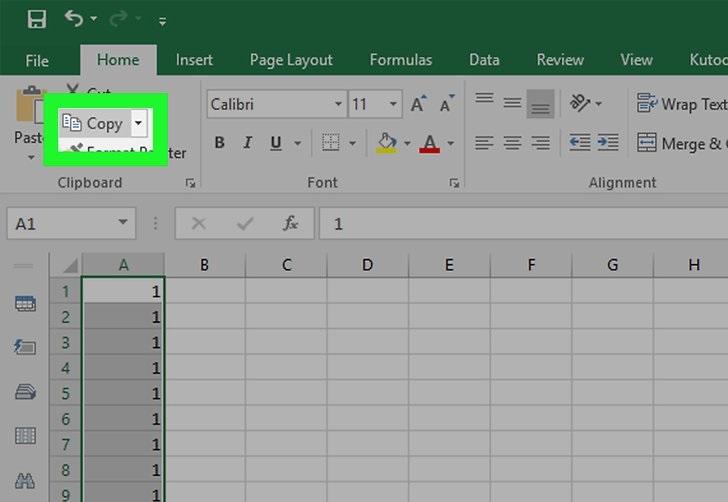Click Center alignment icon
Screen dimensions: 728x502
tap(512, 143)
